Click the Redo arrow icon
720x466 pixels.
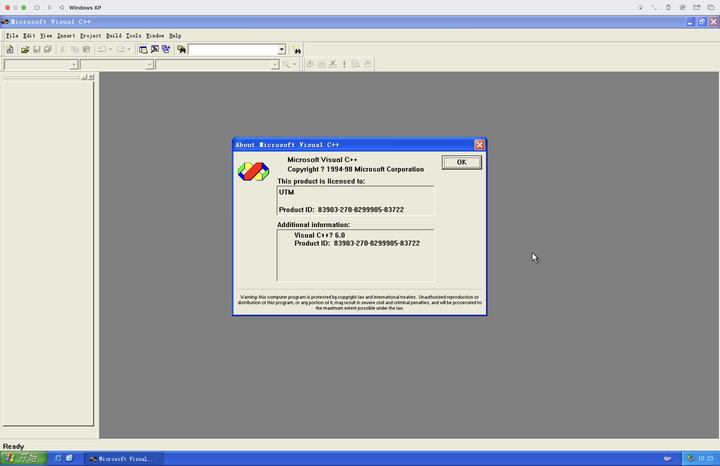[121, 50]
